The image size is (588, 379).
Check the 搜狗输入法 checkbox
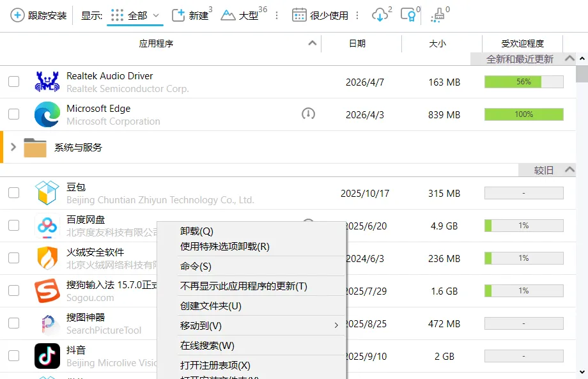pyautogui.click(x=14, y=291)
